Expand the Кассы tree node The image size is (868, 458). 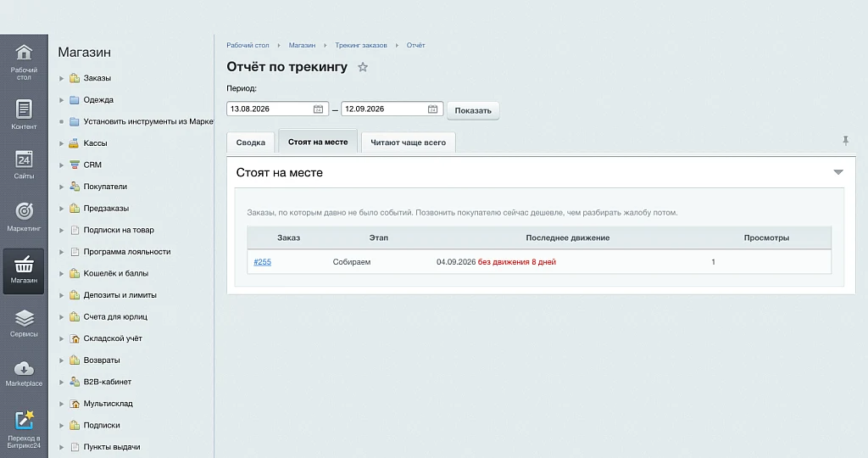pyautogui.click(x=61, y=143)
